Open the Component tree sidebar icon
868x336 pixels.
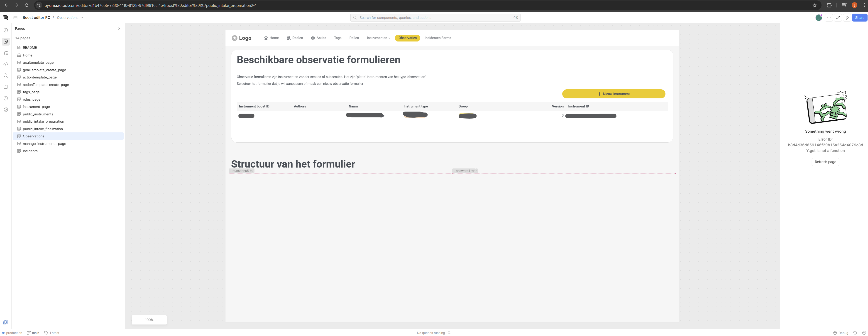6,53
